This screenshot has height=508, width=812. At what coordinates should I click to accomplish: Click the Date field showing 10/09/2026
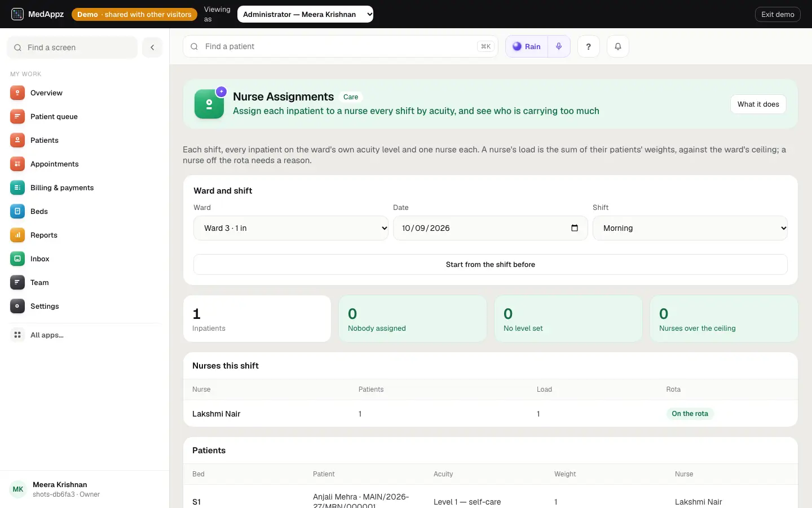point(491,228)
